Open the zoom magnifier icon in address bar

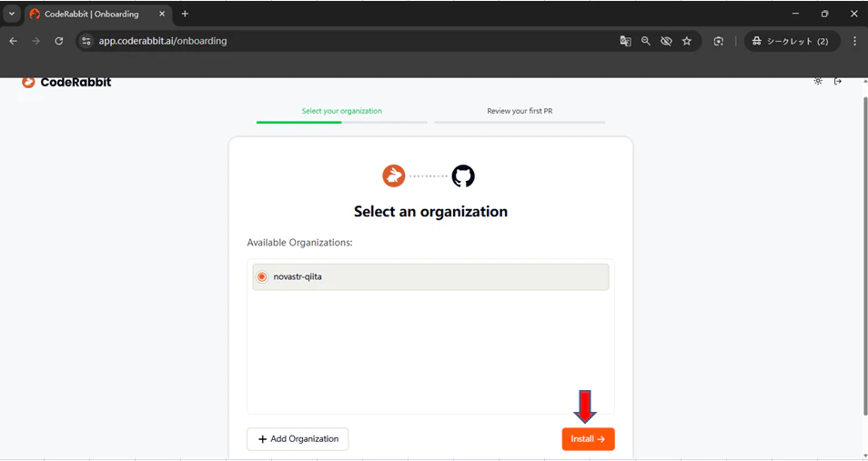pyautogui.click(x=645, y=41)
